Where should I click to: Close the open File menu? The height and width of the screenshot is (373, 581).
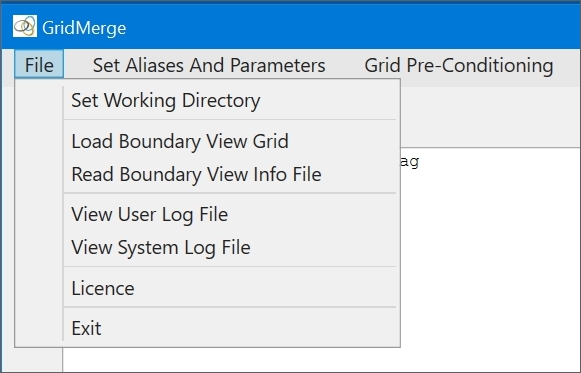(x=39, y=64)
